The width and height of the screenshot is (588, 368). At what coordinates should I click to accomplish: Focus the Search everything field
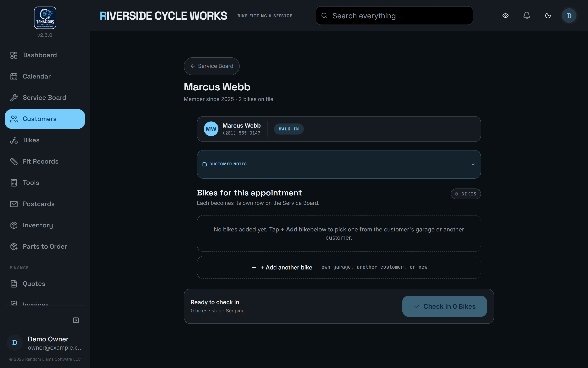(x=394, y=16)
